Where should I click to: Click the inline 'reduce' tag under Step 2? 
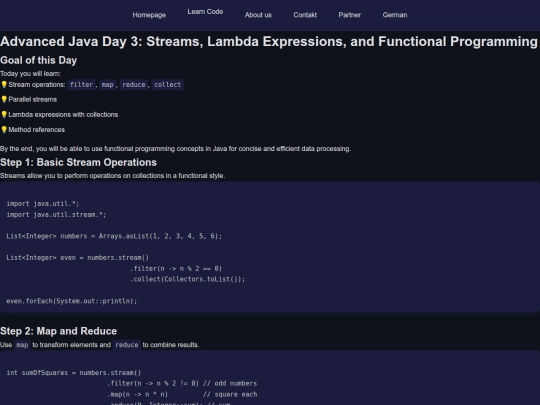coord(127,345)
